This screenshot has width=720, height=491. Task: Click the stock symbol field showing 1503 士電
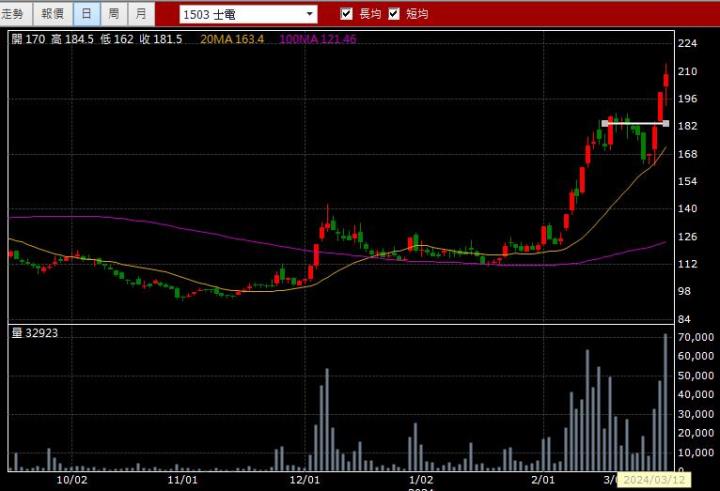240,14
